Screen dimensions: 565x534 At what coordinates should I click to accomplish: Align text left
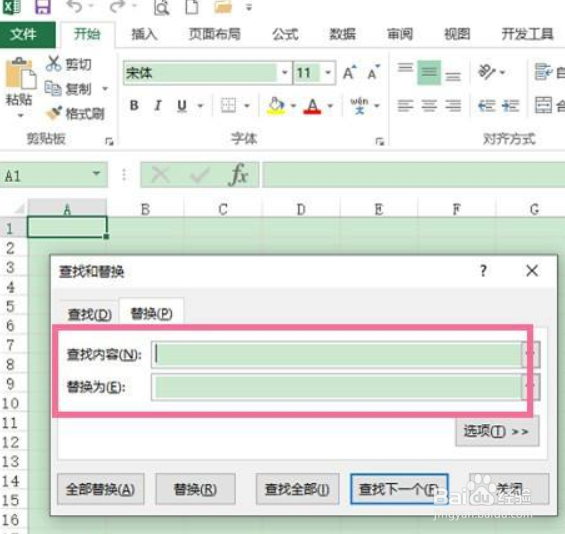(x=405, y=106)
